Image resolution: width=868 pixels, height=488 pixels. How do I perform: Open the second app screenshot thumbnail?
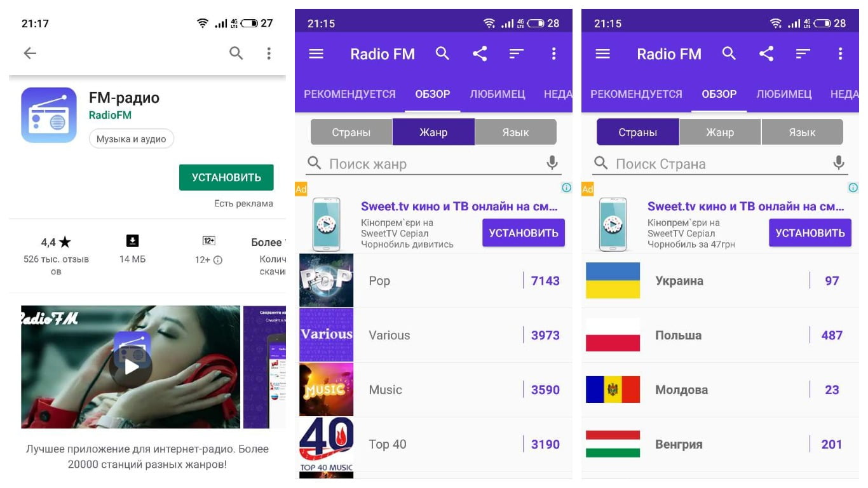264,367
